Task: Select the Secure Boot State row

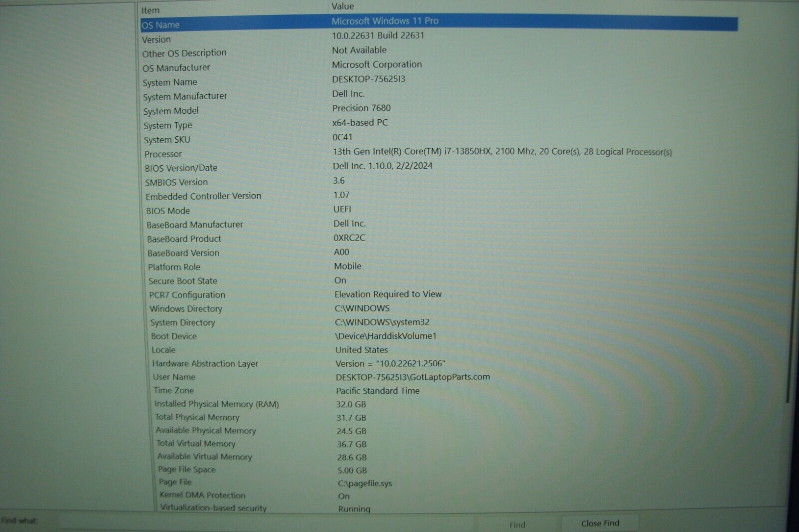Action: [183, 281]
